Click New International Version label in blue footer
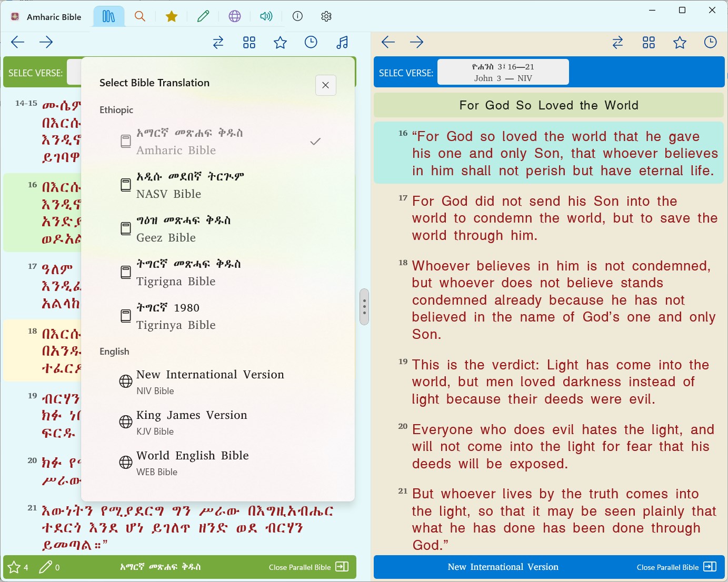The image size is (728, 582). (503, 567)
